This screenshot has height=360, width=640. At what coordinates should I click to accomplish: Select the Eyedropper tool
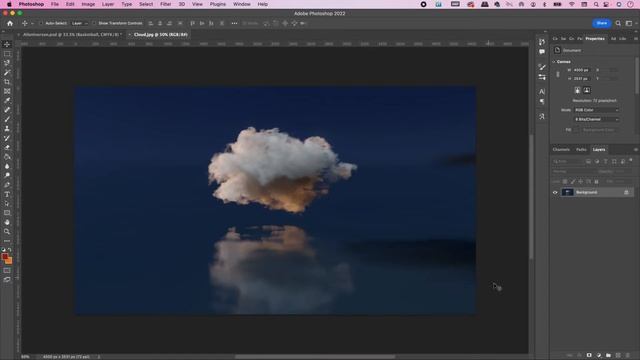click(7, 100)
